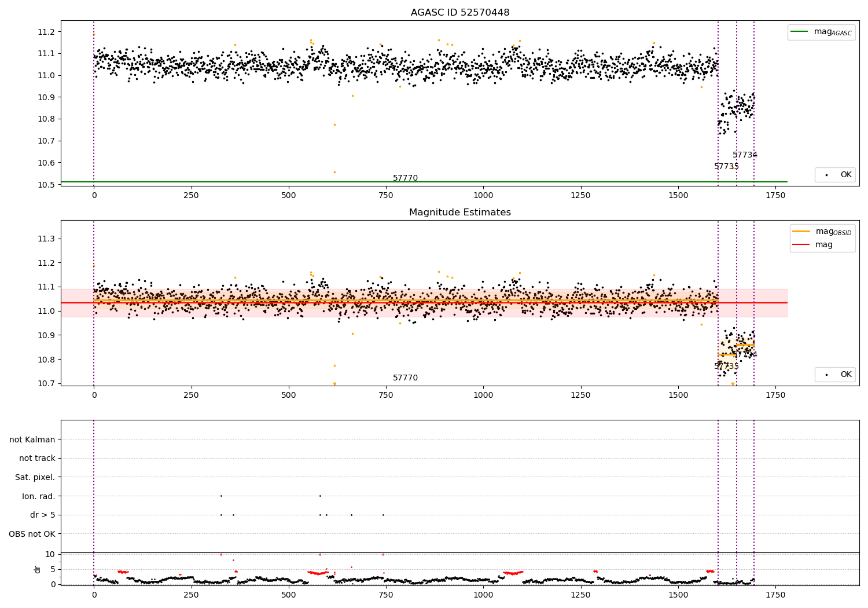
Task: Click the 'Ion. rad.' axis label
Action: coord(39,496)
